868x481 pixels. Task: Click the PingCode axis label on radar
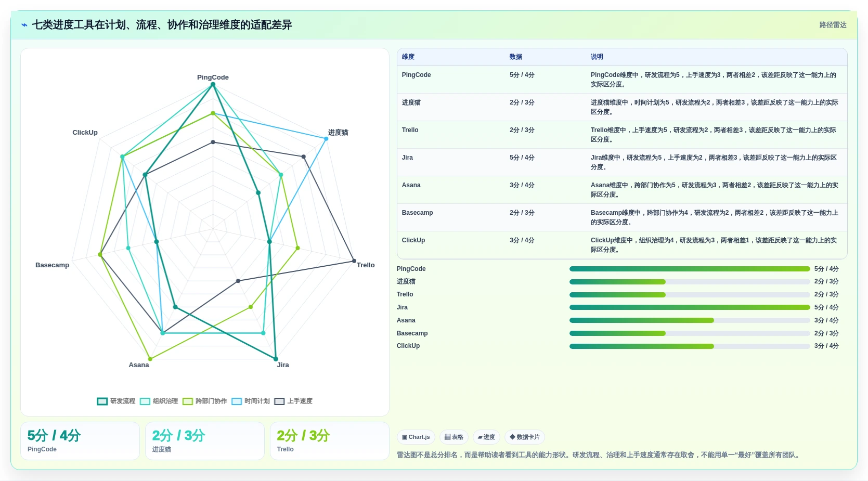point(213,77)
